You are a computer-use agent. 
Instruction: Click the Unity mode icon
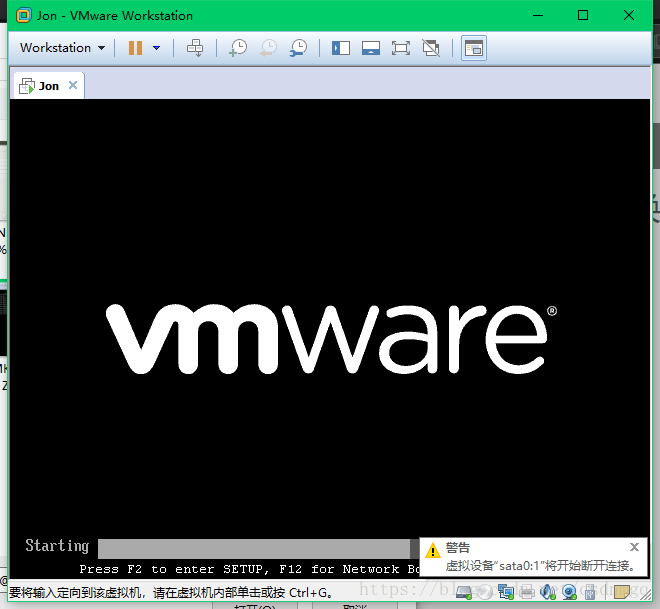(x=431, y=48)
